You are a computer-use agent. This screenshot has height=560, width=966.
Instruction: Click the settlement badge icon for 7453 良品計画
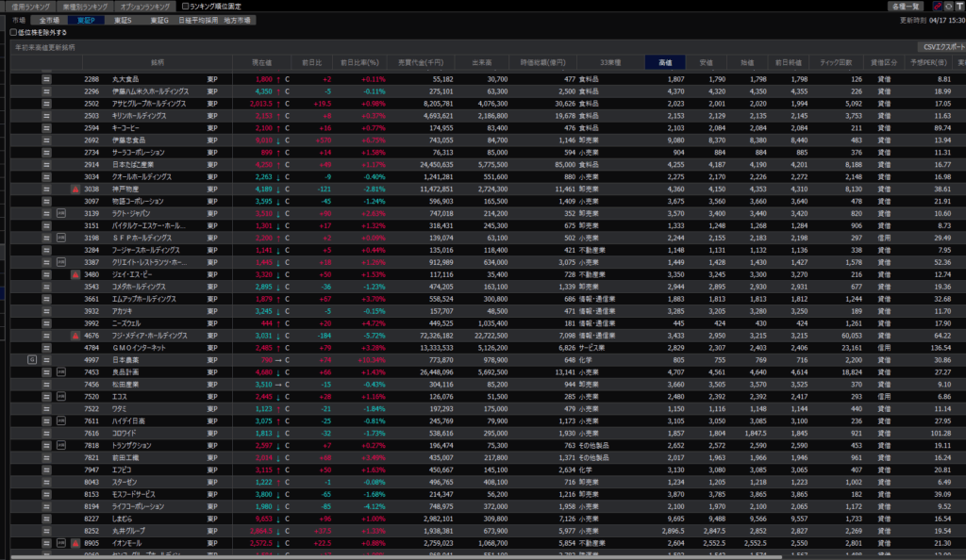pyautogui.click(x=61, y=372)
